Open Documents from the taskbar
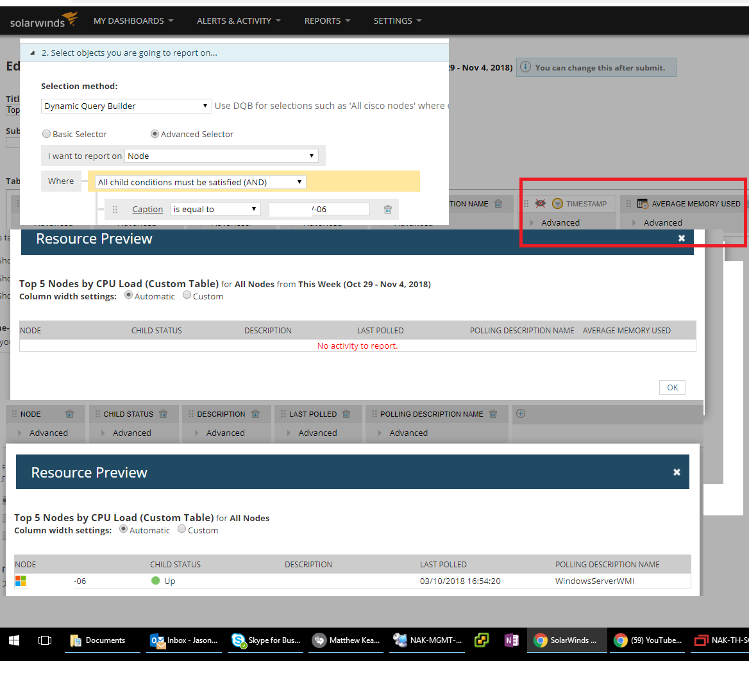Image resolution: width=749 pixels, height=700 pixels. (x=102, y=640)
